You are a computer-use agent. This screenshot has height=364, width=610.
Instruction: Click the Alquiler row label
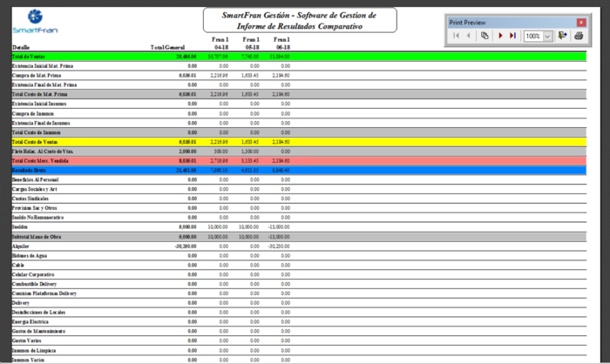click(21, 246)
